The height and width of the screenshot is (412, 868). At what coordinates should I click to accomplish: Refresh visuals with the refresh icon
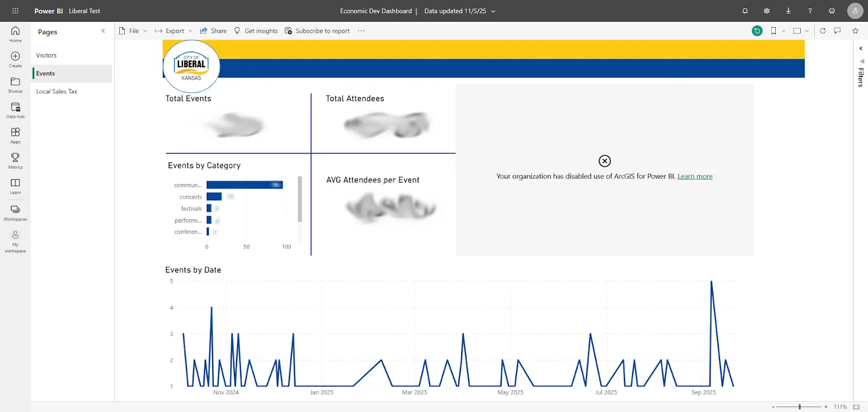tap(823, 31)
